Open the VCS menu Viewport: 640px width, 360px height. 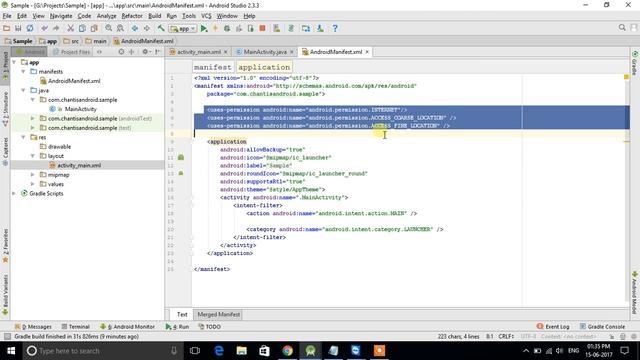point(206,16)
